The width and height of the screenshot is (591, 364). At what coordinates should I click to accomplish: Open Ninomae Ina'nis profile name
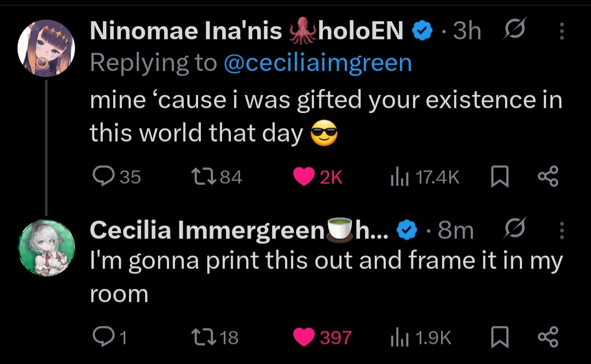coord(246,30)
